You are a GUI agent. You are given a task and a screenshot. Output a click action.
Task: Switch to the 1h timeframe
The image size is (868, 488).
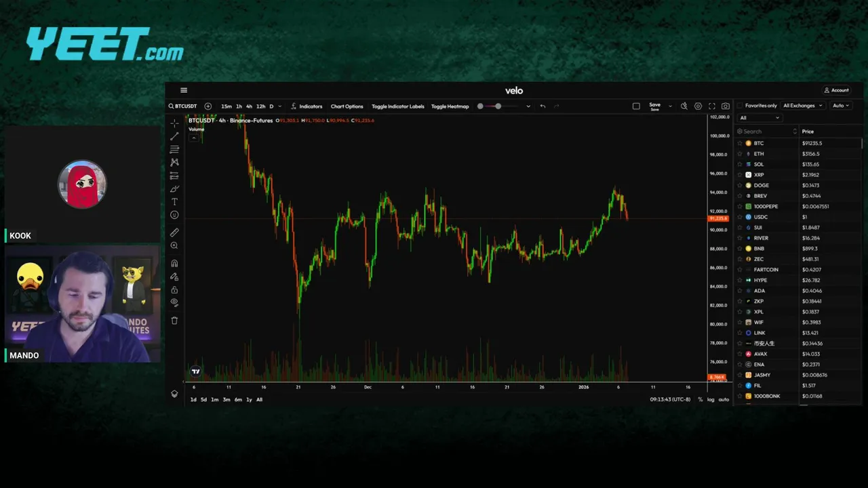pos(239,106)
